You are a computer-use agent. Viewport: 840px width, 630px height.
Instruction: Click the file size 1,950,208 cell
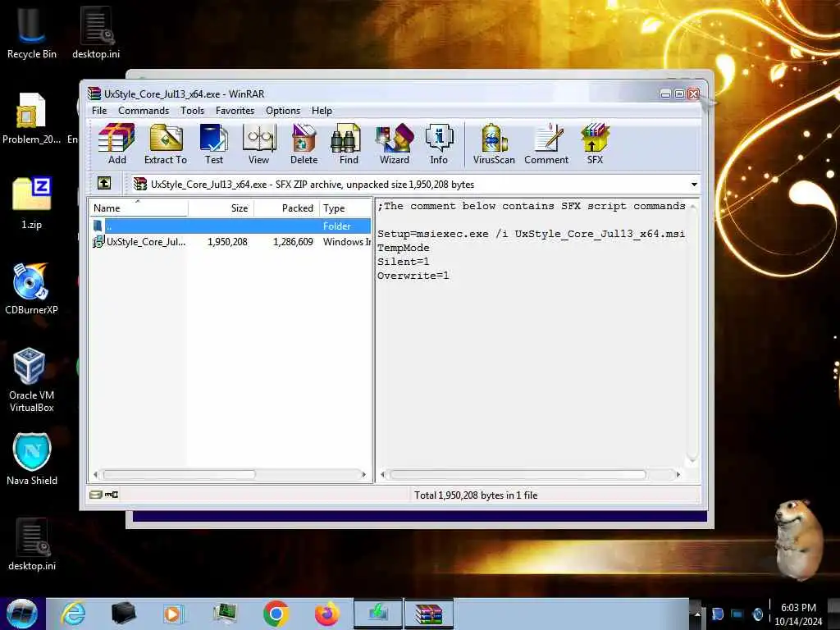227,242
